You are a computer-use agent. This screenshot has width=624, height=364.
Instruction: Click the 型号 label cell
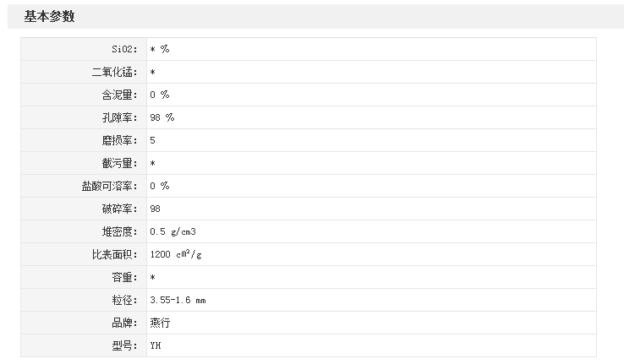point(84,345)
